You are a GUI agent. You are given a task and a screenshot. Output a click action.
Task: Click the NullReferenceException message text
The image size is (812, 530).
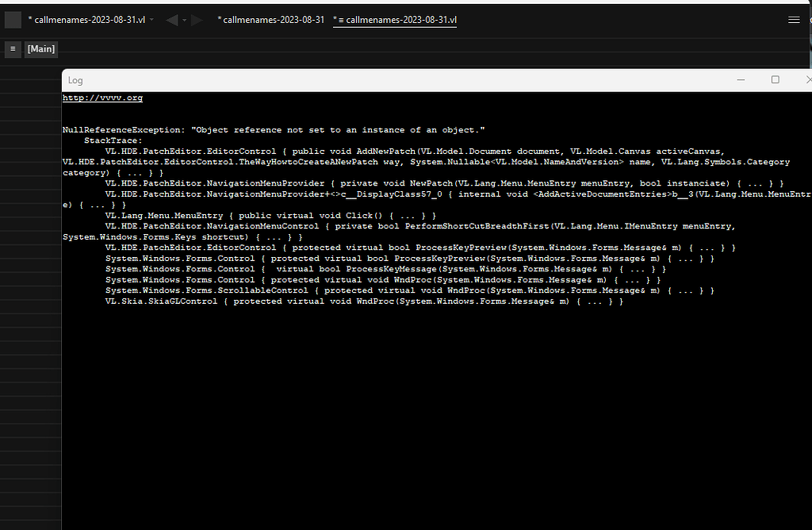pyautogui.click(x=274, y=129)
